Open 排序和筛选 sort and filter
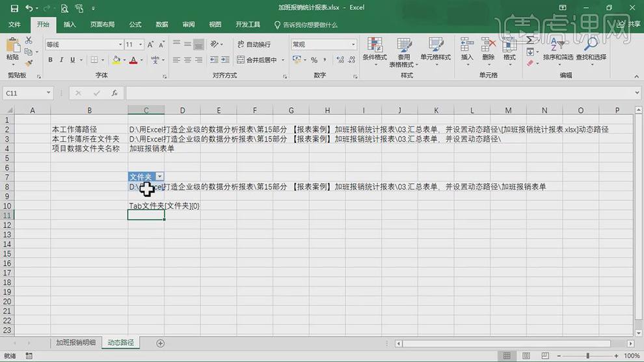The width and height of the screenshot is (644, 362). click(557, 52)
